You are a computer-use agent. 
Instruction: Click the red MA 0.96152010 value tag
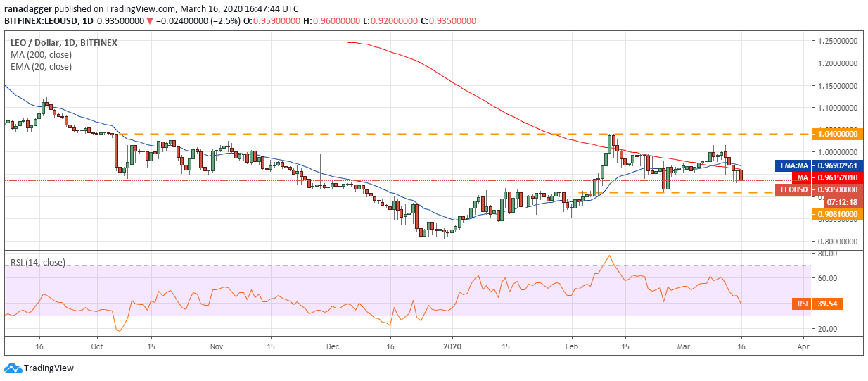826,177
